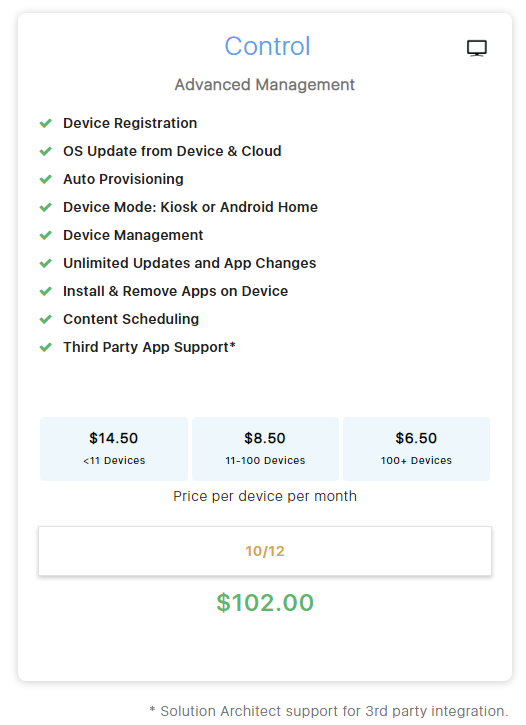Screen dimensions: 526x725
Task: Click the Content Scheduling checkmark icon
Action: click(46, 319)
